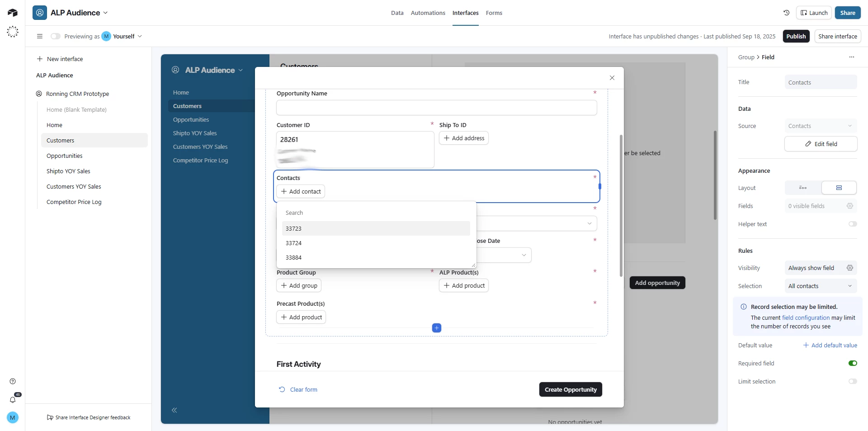Switch to the Automations tab
Screen dimensions: 868x431
428,13
